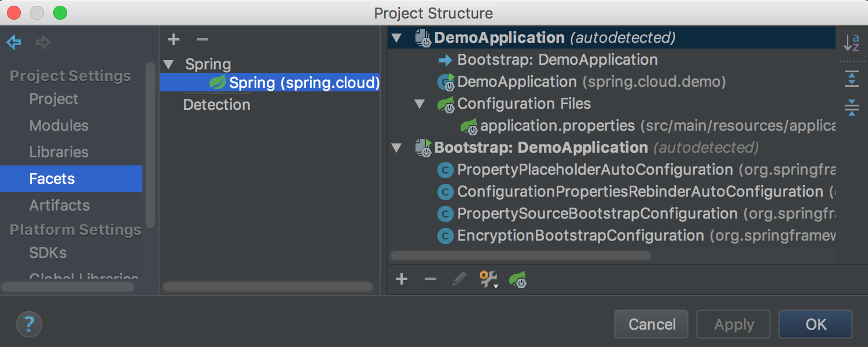Click the DemoApplication class icon
868x347 pixels.
tap(446, 82)
